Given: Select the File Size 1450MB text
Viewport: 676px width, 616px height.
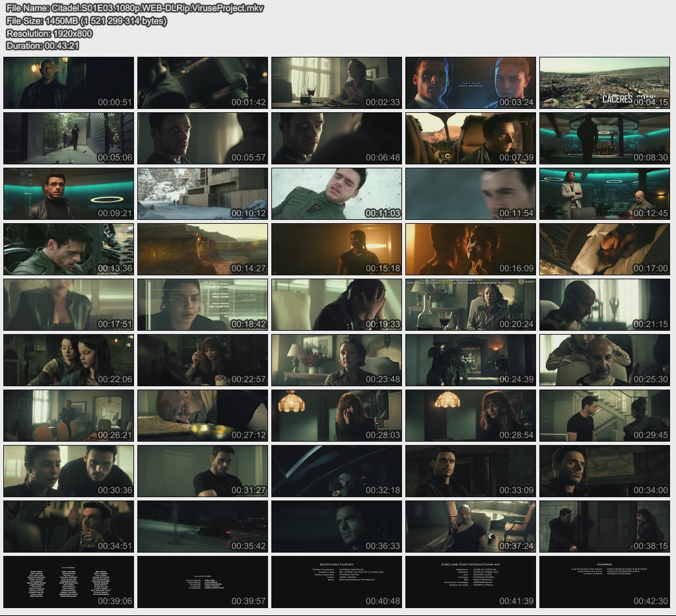Looking at the screenshot, I should tap(86, 20).
